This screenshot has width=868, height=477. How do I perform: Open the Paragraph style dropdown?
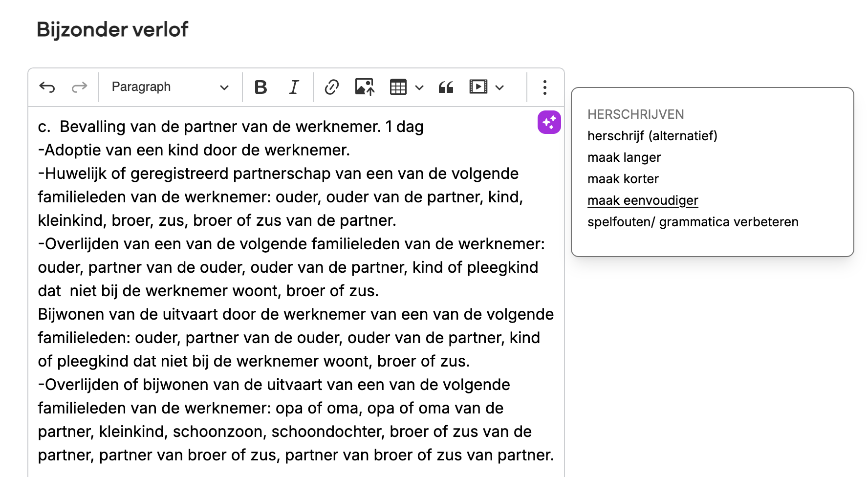pyautogui.click(x=170, y=87)
